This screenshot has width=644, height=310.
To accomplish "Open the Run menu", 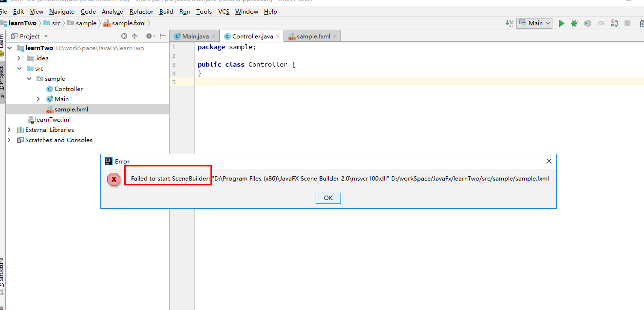I will click(x=185, y=11).
